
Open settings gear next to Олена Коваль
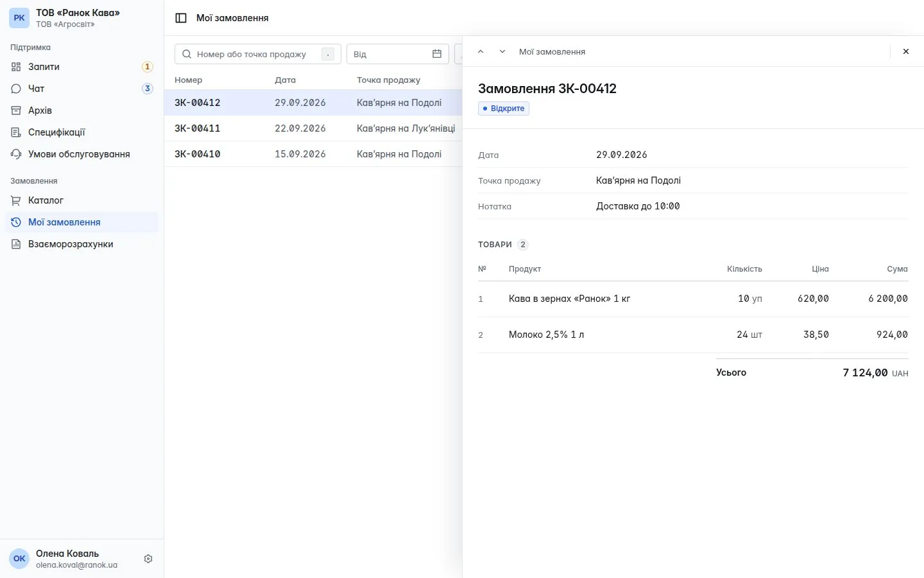click(148, 559)
